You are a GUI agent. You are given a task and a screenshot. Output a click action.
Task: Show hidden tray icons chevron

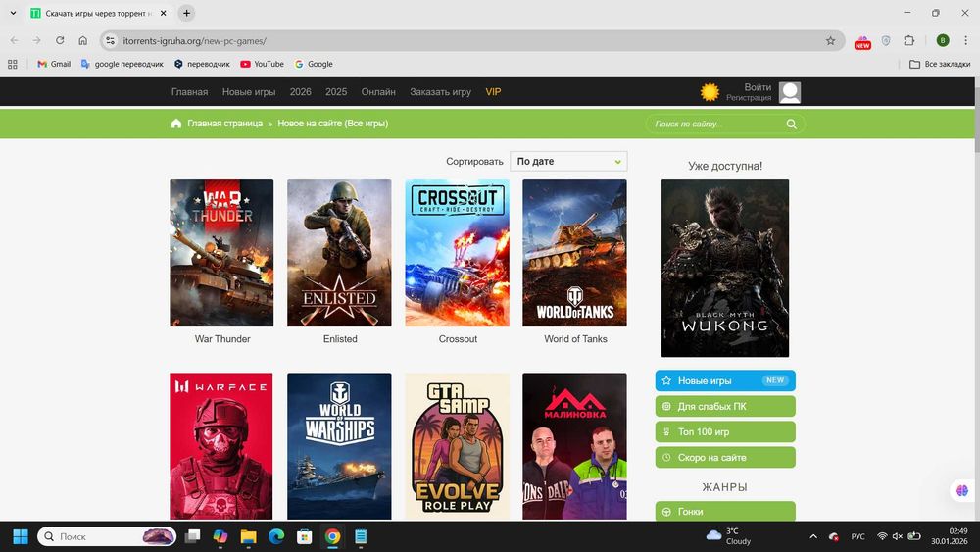(813, 536)
